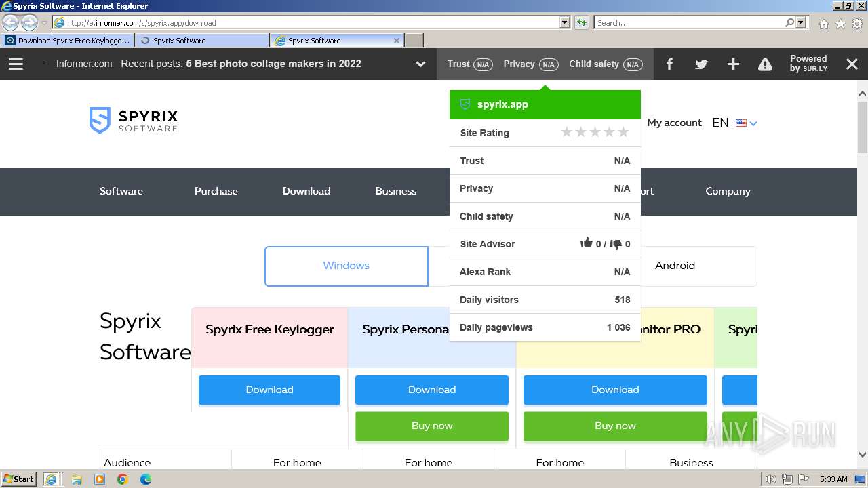The image size is (868, 488).
Task: Open Business nav menu
Action: coord(396,191)
